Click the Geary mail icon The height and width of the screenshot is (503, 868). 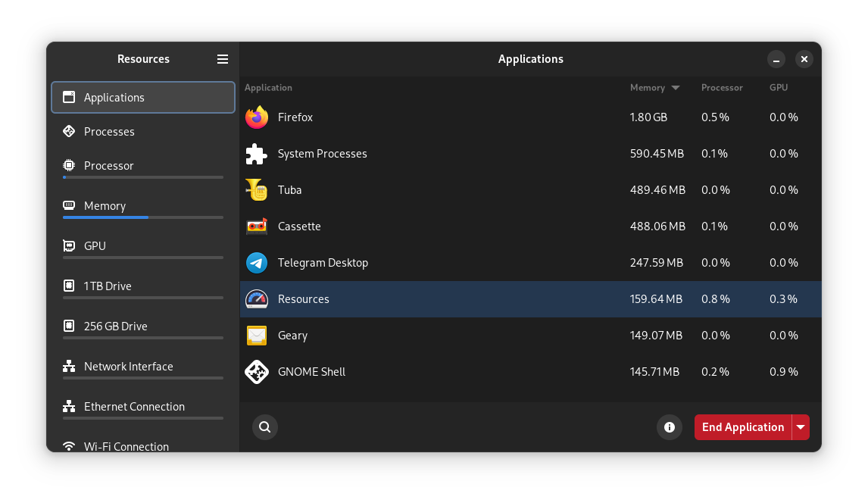click(x=257, y=336)
